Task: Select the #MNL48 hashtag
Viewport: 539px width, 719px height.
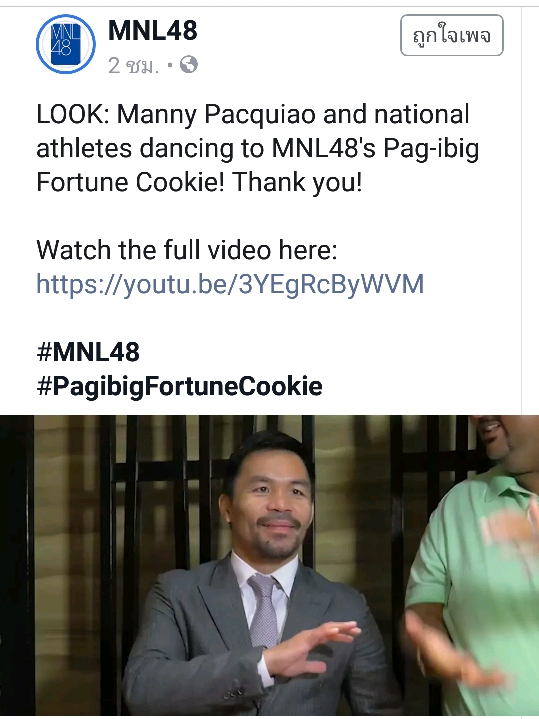Action: pos(88,352)
